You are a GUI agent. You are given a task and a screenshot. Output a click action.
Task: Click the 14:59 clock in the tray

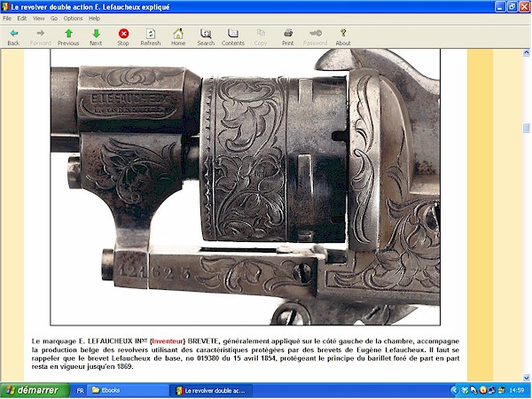click(x=517, y=391)
